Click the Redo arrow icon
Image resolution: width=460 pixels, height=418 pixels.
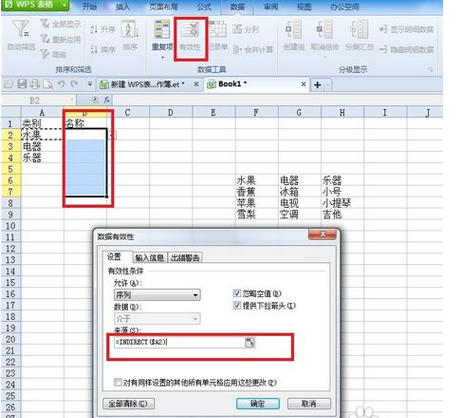74,84
